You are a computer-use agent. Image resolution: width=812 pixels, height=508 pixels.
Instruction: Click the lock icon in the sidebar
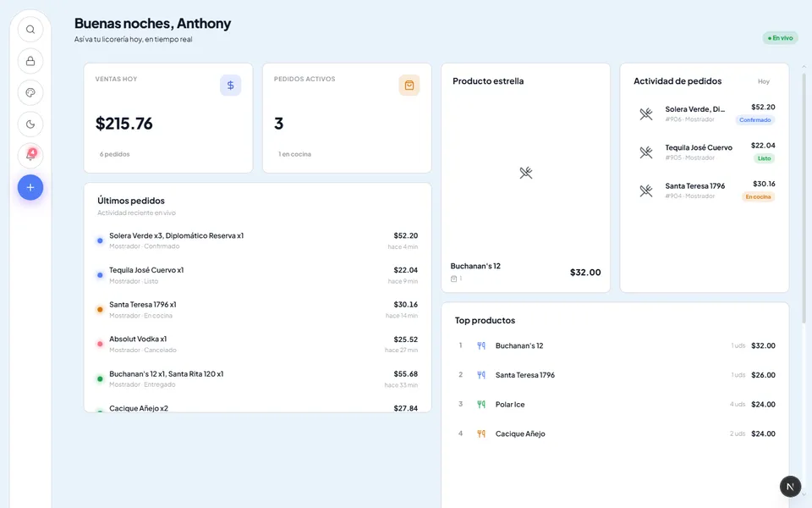pyautogui.click(x=30, y=61)
